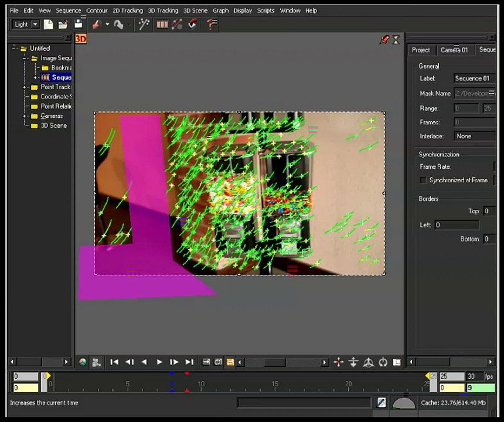Open the Graph menu
The width and height of the screenshot is (504, 422).
click(x=220, y=11)
